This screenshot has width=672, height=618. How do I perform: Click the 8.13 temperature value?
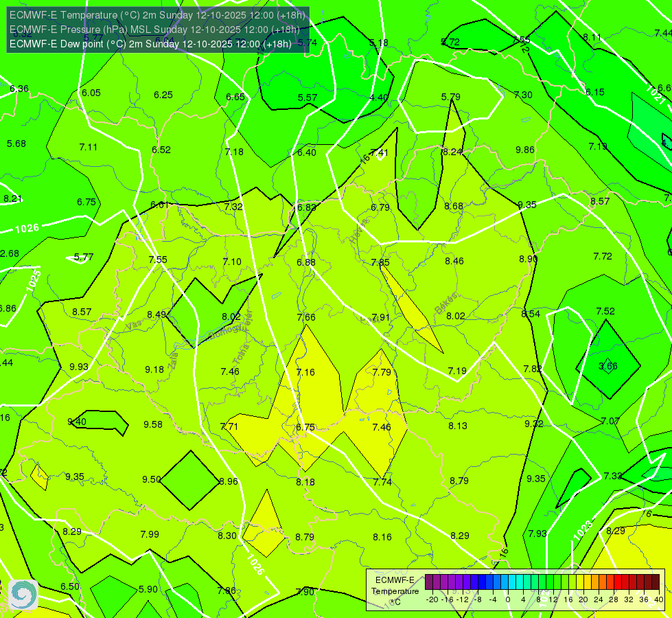(x=458, y=426)
